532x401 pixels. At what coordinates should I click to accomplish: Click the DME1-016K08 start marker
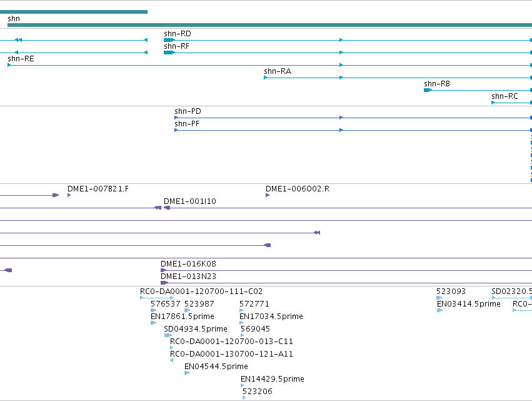click(x=163, y=271)
